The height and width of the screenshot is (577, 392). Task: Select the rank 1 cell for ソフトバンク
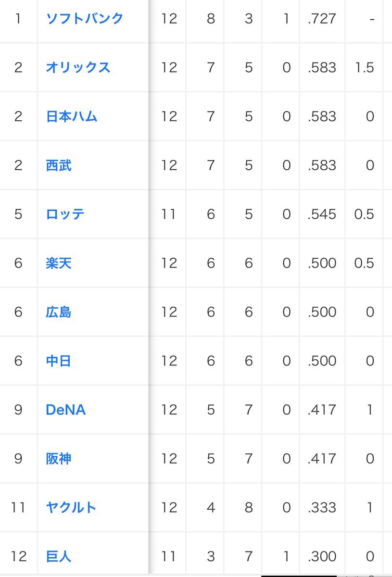pyautogui.click(x=18, y=19)
